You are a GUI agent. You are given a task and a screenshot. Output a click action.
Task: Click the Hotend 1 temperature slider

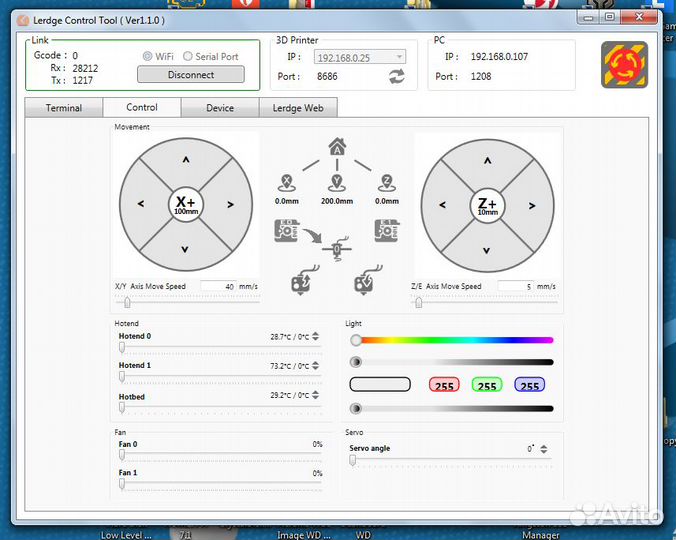tap(220, 377)
